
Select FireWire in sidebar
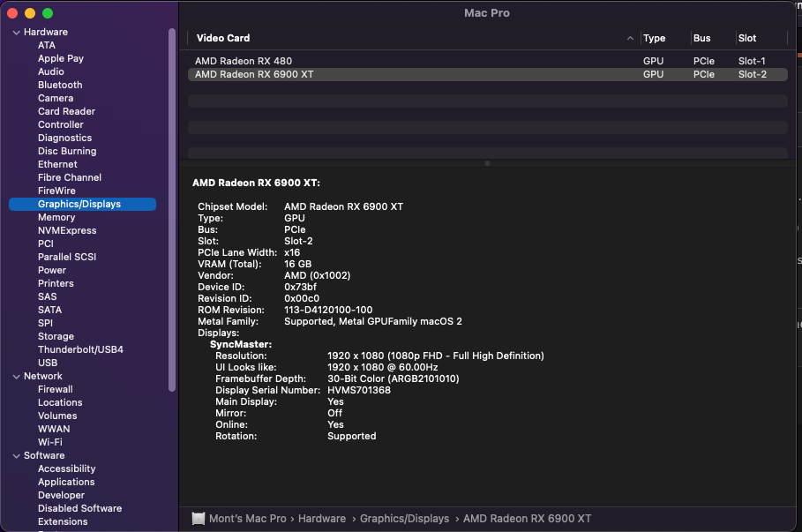(56, 191)
